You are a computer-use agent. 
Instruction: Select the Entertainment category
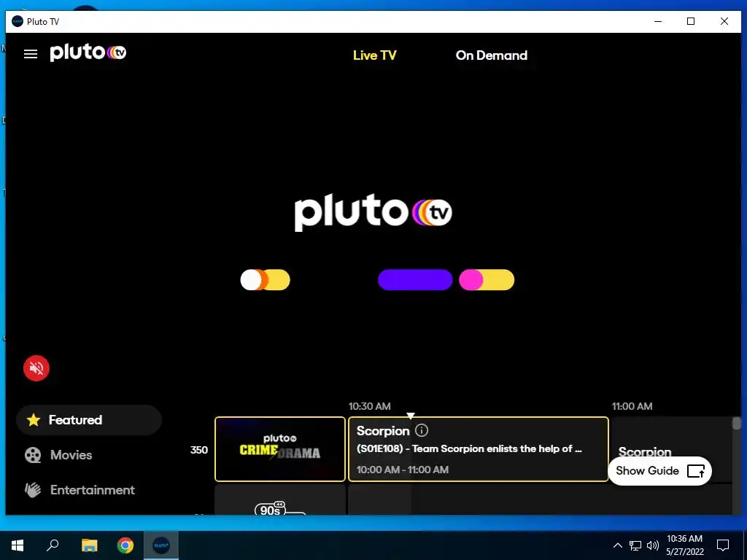tap(89, 490)
